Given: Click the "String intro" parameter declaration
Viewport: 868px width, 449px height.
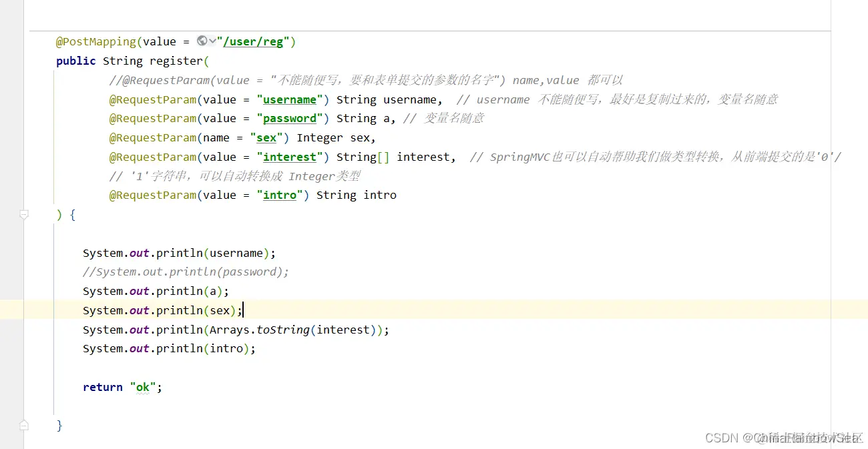Looking at the screenshot, I should tap(357, 195).
